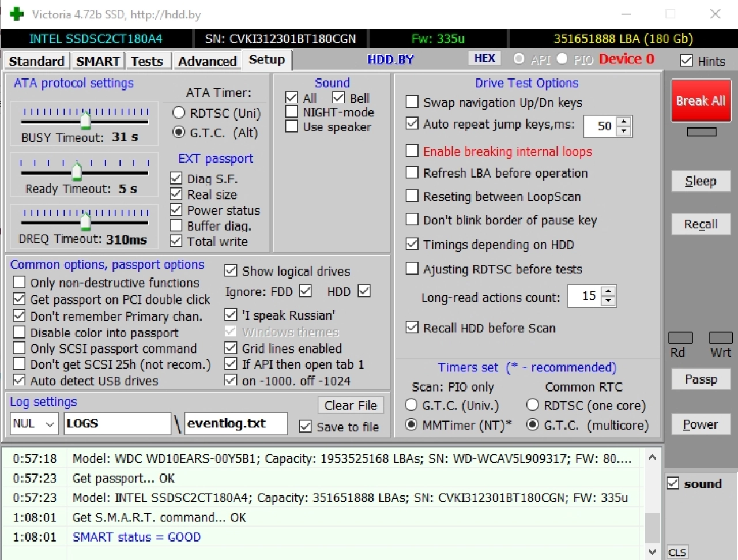Decrease Long-read actions count with down arrow
738x560 pixels.
click(x=608, y=301)
